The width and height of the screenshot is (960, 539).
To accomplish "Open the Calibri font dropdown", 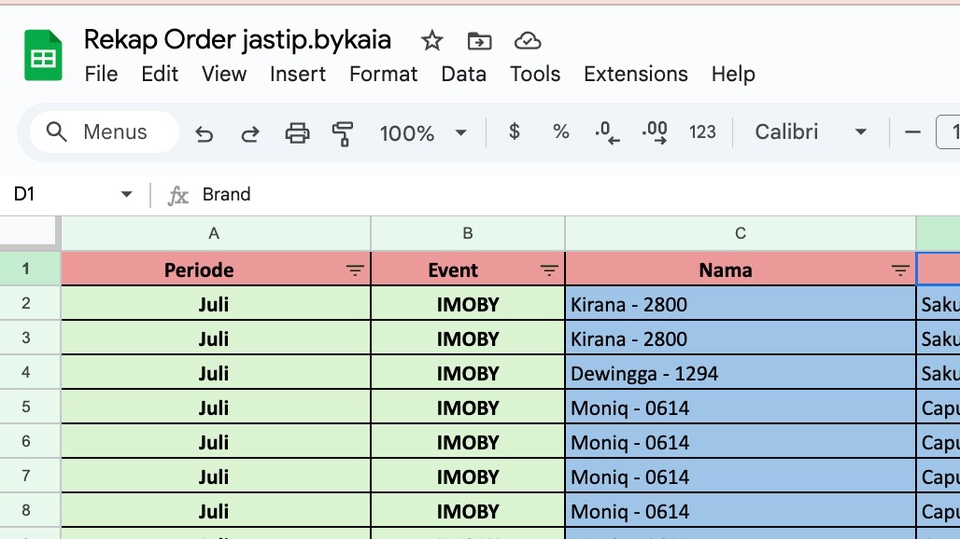I will [x=860, y=133].
